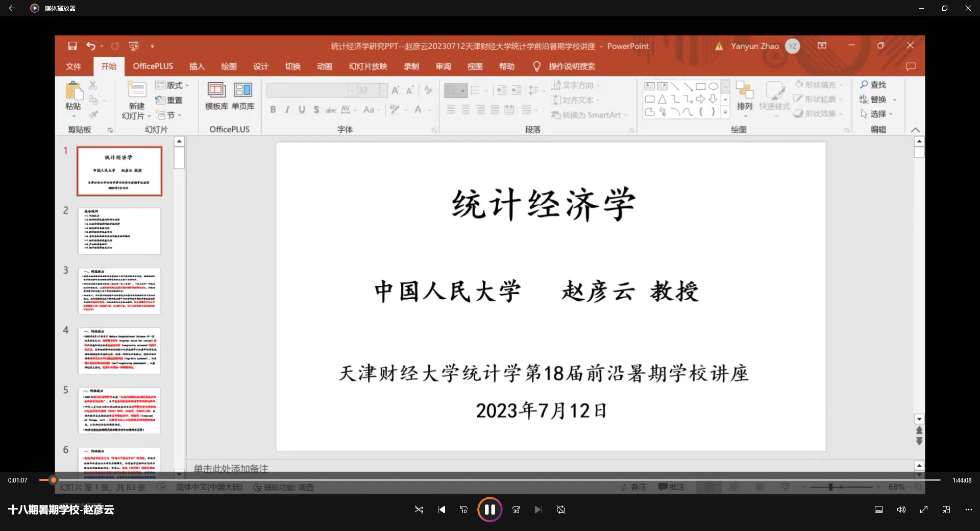Toggle Bold formatting

273,109
